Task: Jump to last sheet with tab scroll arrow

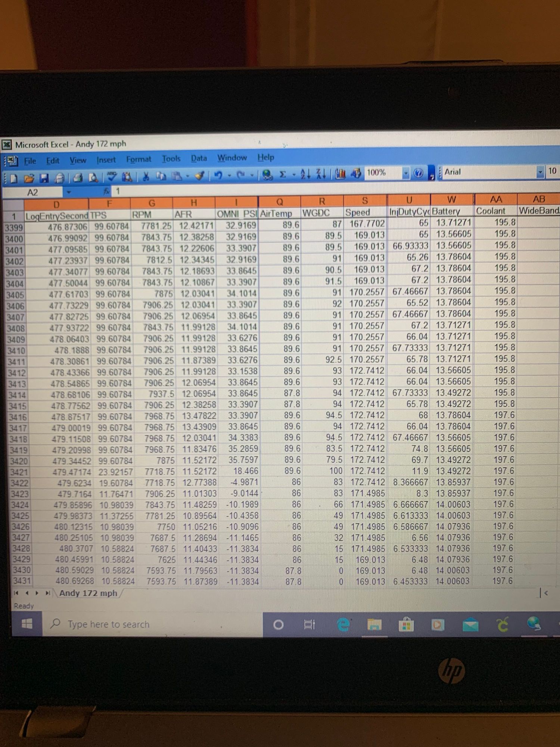Action: (x=47, y=593)
